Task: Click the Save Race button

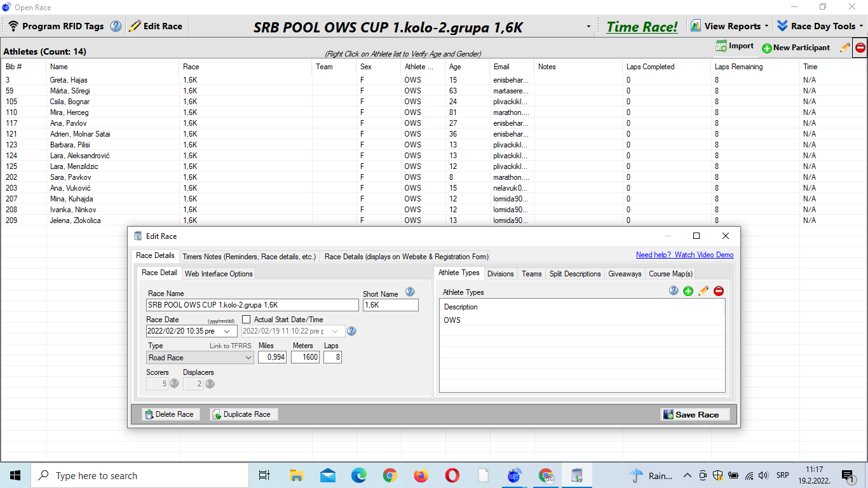Action: pos(695,414)
